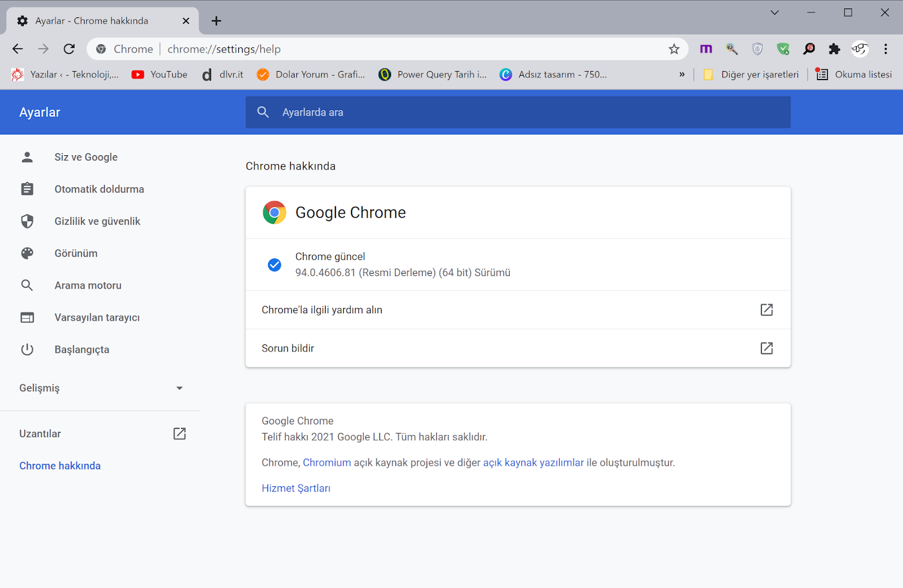Open Hizmet Şartları link

296,489
